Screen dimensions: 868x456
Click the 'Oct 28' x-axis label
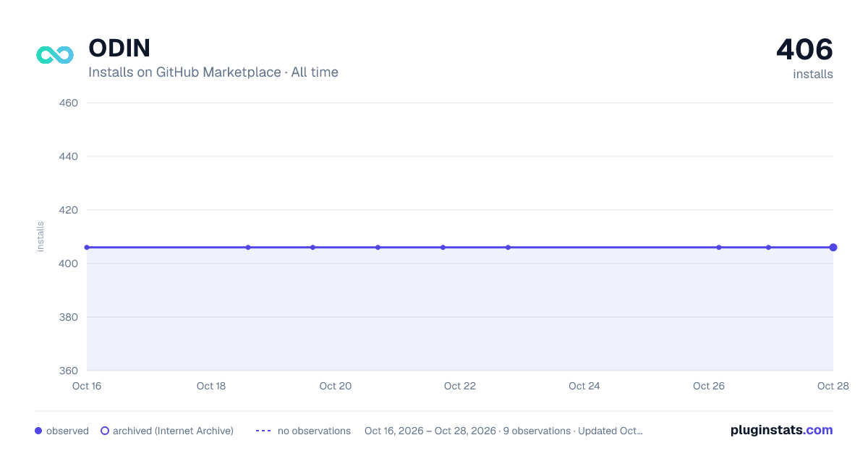[x=833, y=386]
